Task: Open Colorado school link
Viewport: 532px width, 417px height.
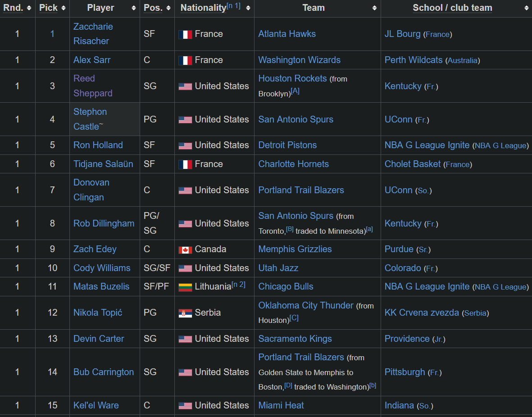Action: click(x=403, y=268)
